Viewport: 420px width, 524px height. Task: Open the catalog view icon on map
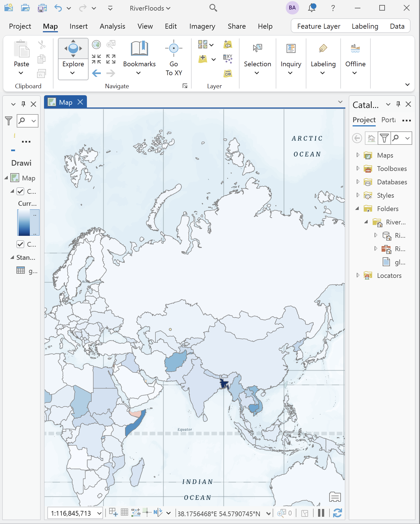coord(335,497)
